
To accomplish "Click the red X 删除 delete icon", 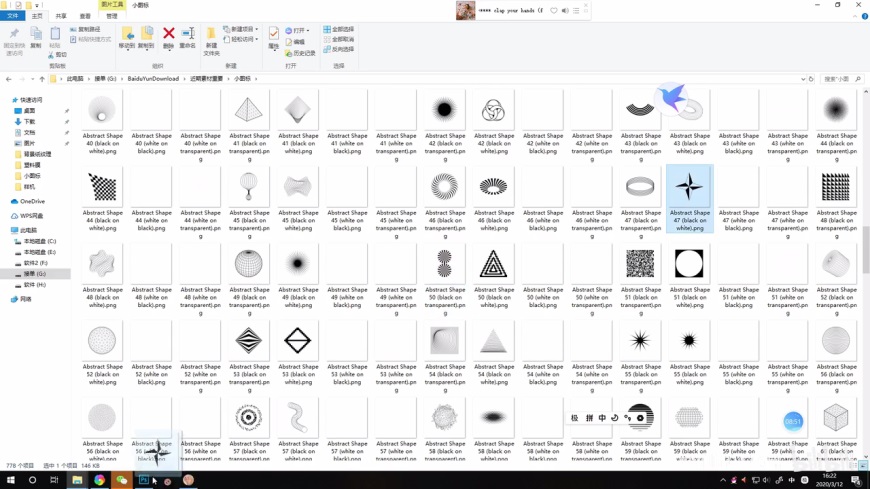I will 169,33.
